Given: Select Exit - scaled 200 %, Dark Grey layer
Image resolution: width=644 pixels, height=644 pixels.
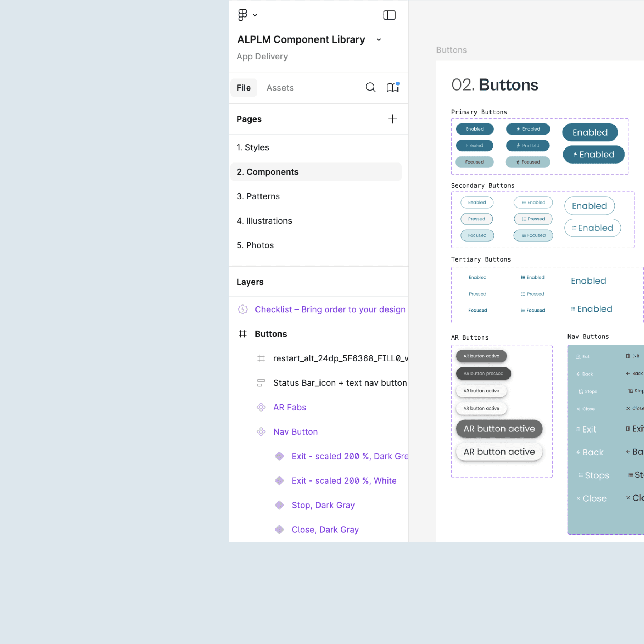Looking at the screenshot, I should (x=350, y=456).
